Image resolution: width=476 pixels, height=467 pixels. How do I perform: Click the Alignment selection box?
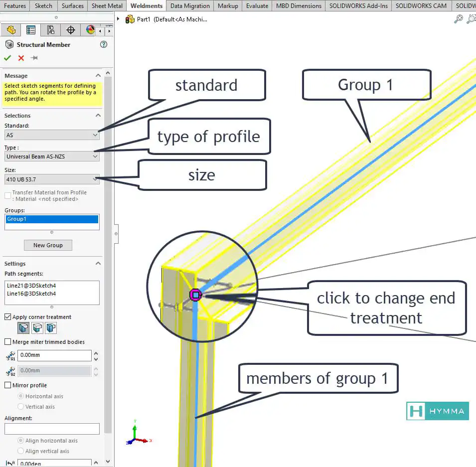click(52, 429)
